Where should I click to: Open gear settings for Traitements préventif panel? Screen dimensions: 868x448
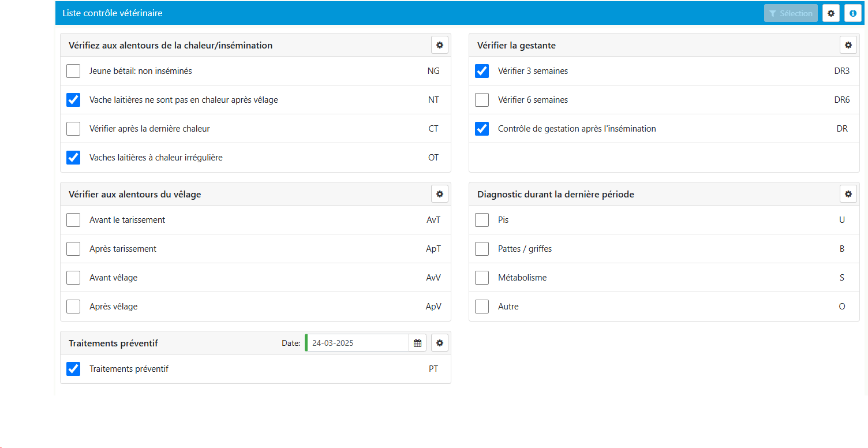point(440,343)
